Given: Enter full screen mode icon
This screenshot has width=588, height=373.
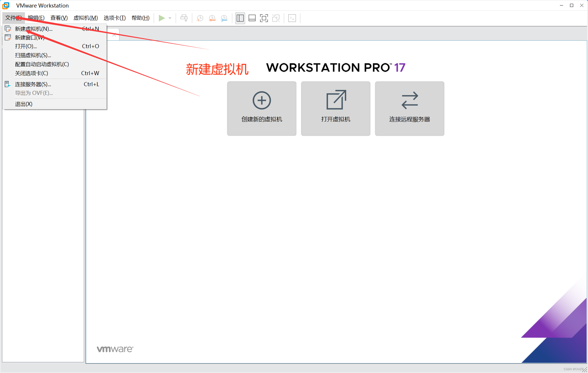Looking at the screenshot, I should pos(264,18).
